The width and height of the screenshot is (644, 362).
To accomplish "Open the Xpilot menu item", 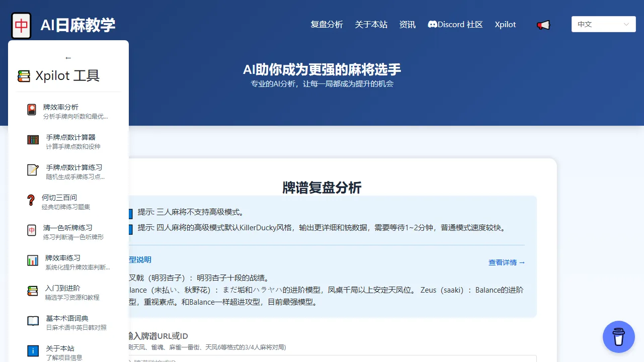I will pos(505,24).
